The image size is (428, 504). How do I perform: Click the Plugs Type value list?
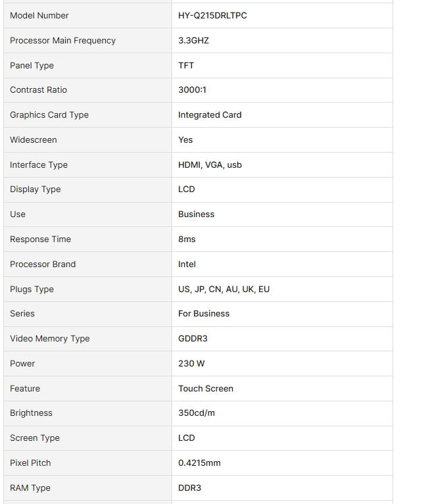[224, 290]
